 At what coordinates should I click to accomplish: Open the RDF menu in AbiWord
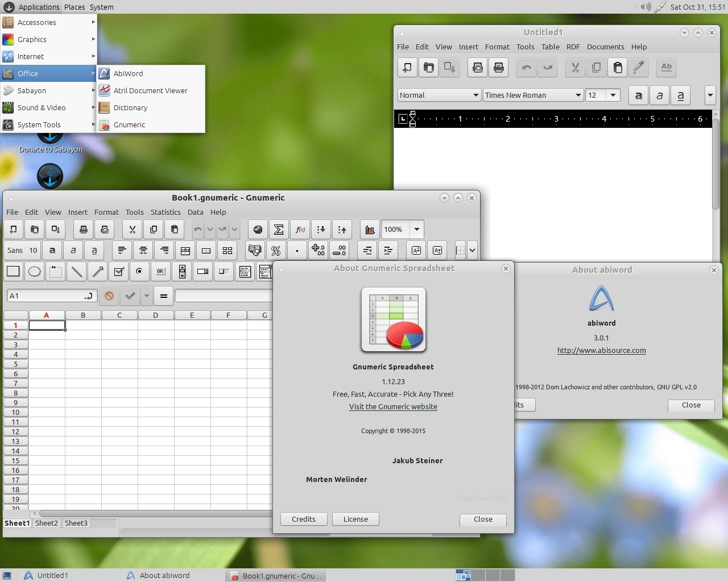coord(573,47)
